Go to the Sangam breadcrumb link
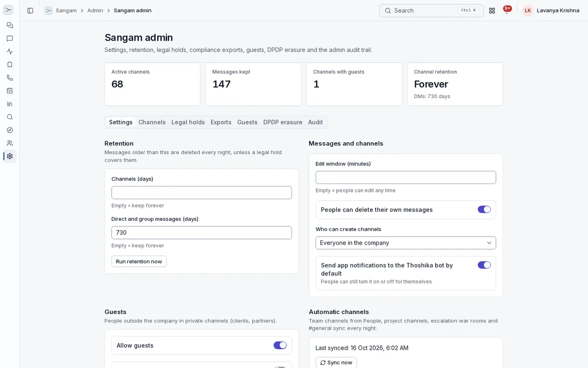The image size is (588, 368). click(66, 10)
